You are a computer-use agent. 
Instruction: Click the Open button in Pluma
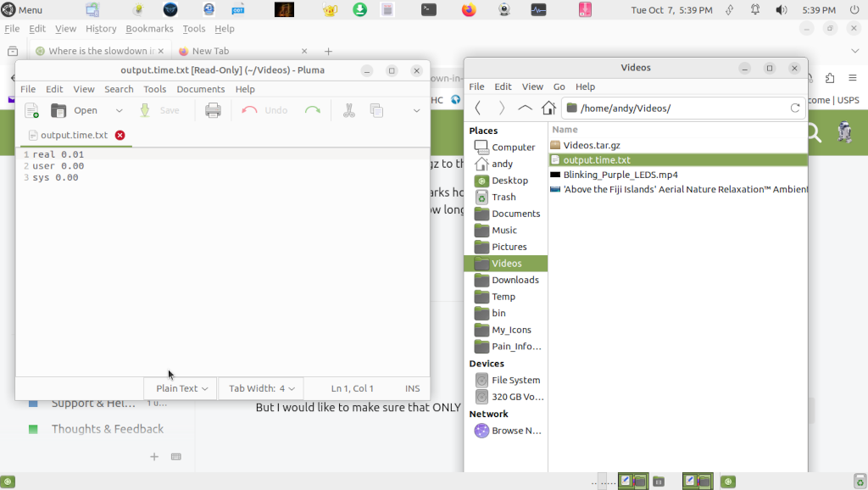(x=75, y=110)
